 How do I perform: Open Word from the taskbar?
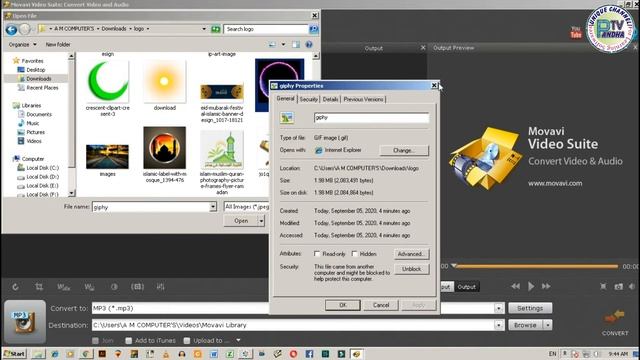(x=213, y=354)
